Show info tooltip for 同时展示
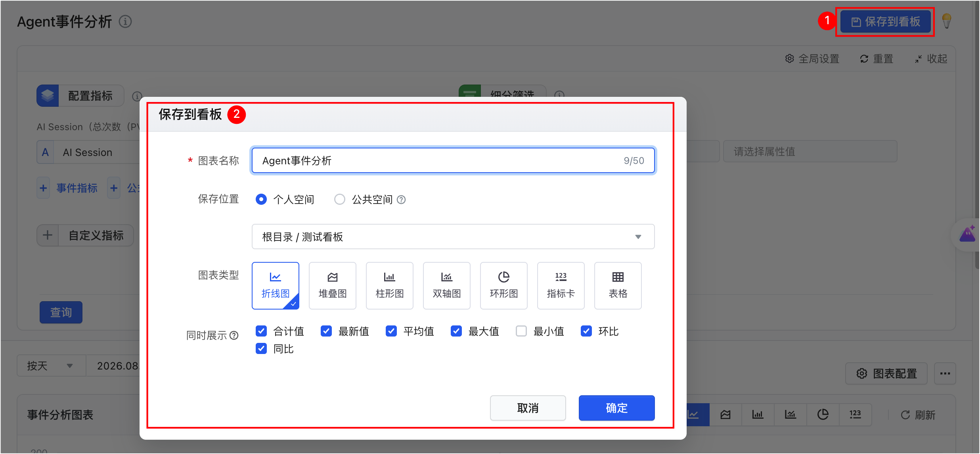 234,335
